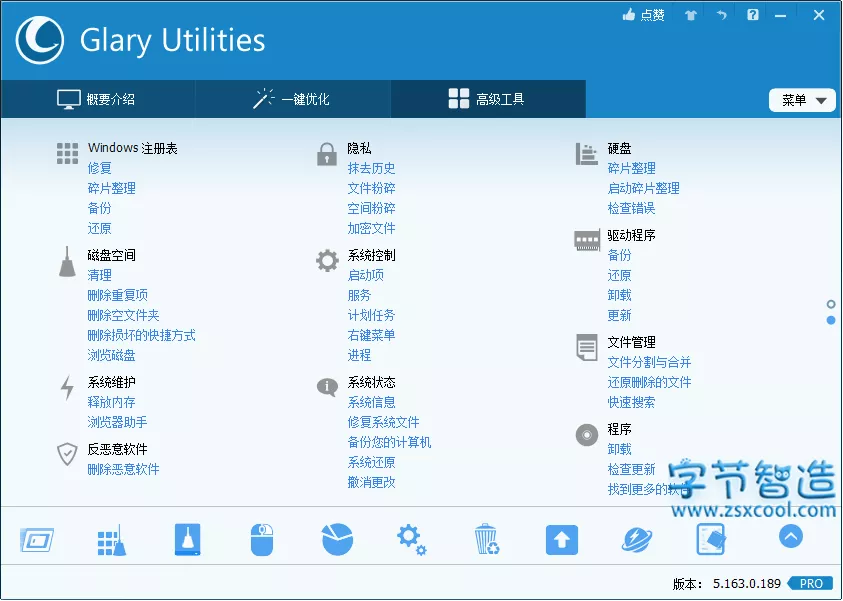Click the 系统控制 gear icon
Image resolution: width=843 pixels, height=601 pixels.
click(x=327, y=261)
